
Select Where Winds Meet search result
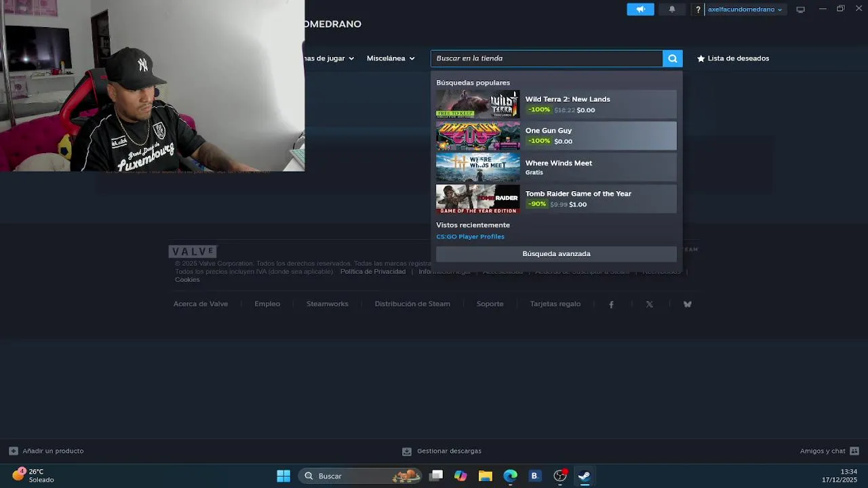tap(556, 167)
